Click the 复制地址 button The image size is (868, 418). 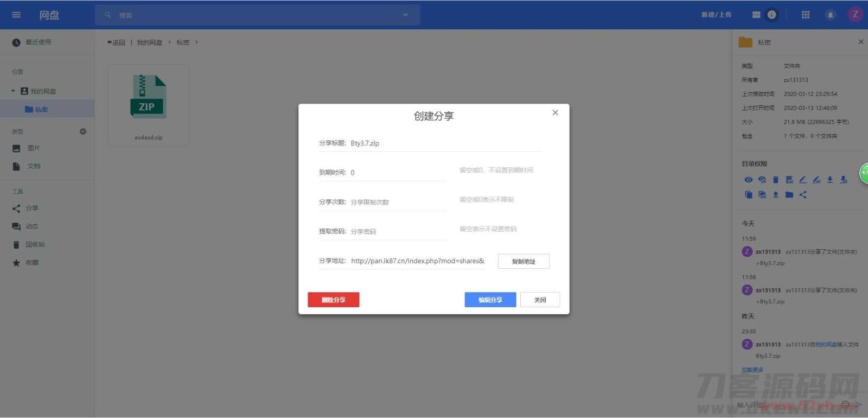[x=524, y=261]
